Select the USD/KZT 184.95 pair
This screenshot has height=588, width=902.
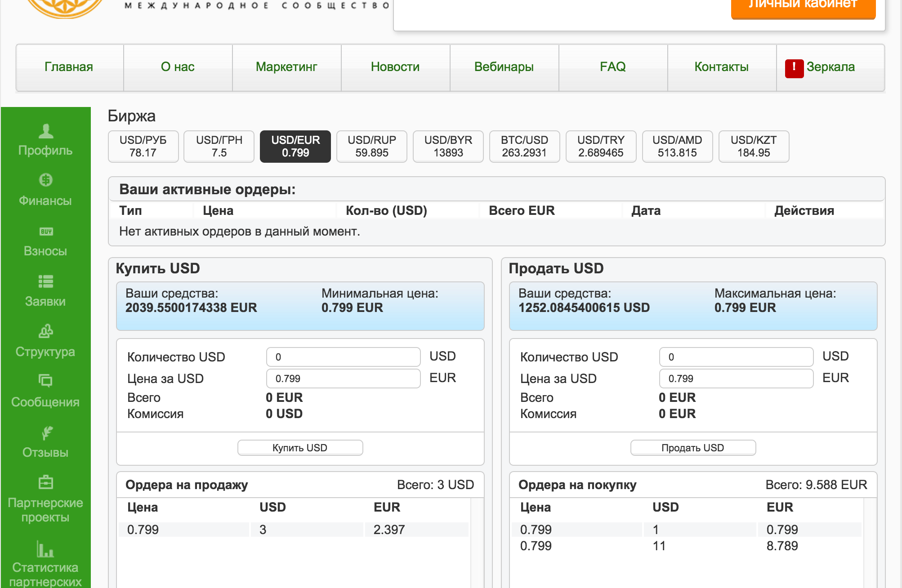pyautogui.click(x=754, y=146)
